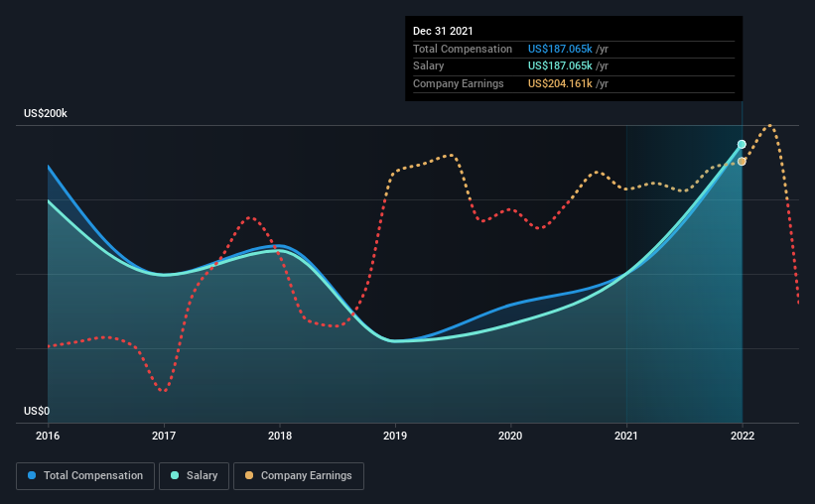Click the 2018 x-axis label
This screenshot has height=504, width=815.
[x=280, y=436]
